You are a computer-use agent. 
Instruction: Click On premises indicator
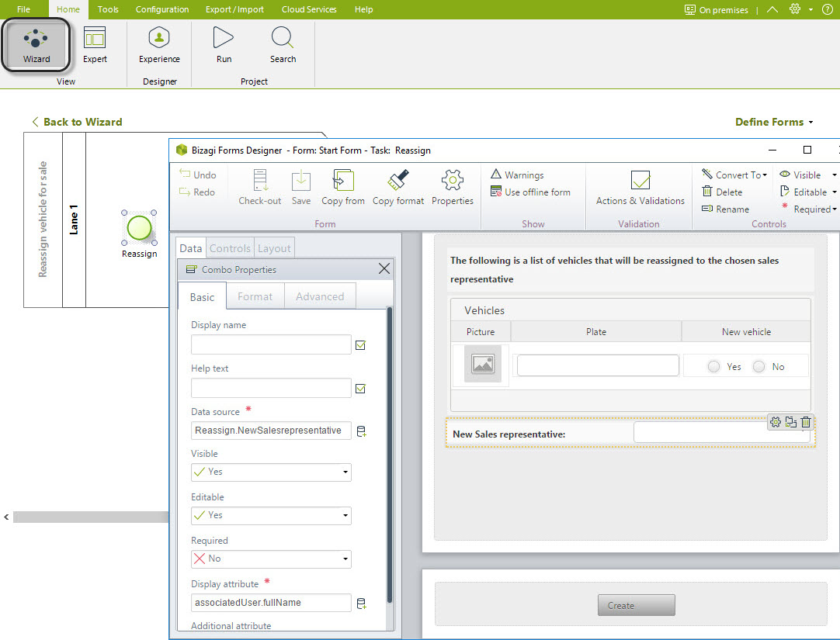click(x=717, y=9)
